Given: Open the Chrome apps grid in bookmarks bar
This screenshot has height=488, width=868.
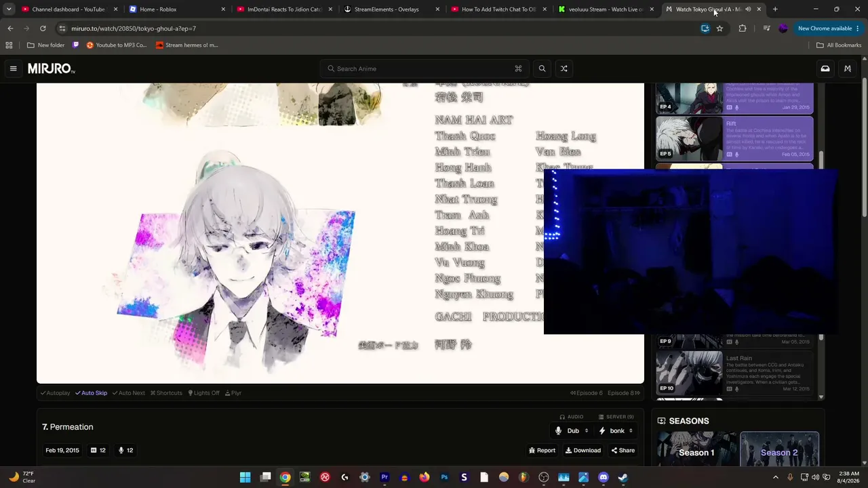Looking at the screenshot, I should pyautogui.click(x=9, y=45).
